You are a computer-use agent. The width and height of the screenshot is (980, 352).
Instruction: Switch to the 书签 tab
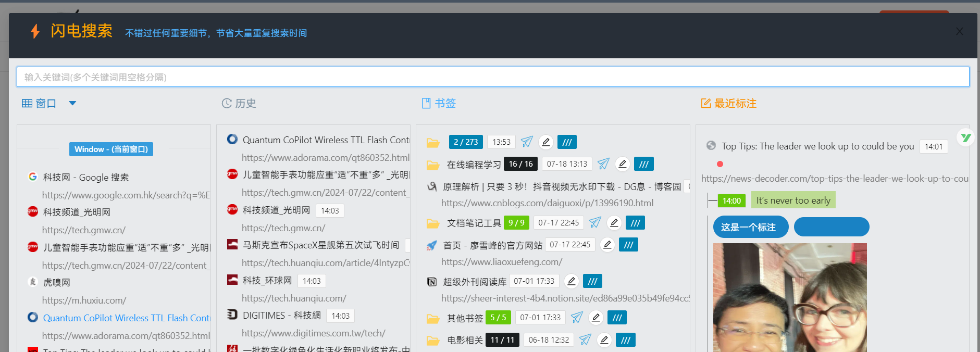click(439, 103)
